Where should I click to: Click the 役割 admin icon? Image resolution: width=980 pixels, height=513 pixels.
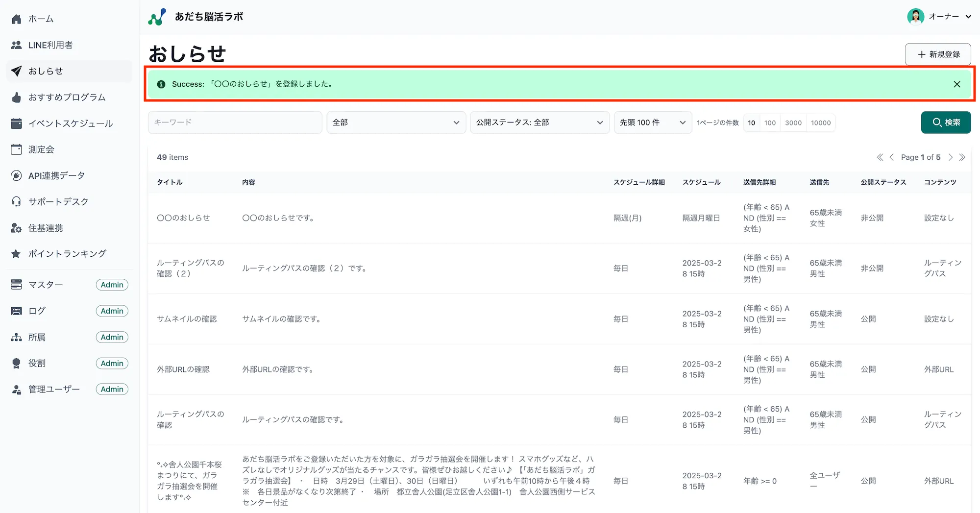coord(16,363)
